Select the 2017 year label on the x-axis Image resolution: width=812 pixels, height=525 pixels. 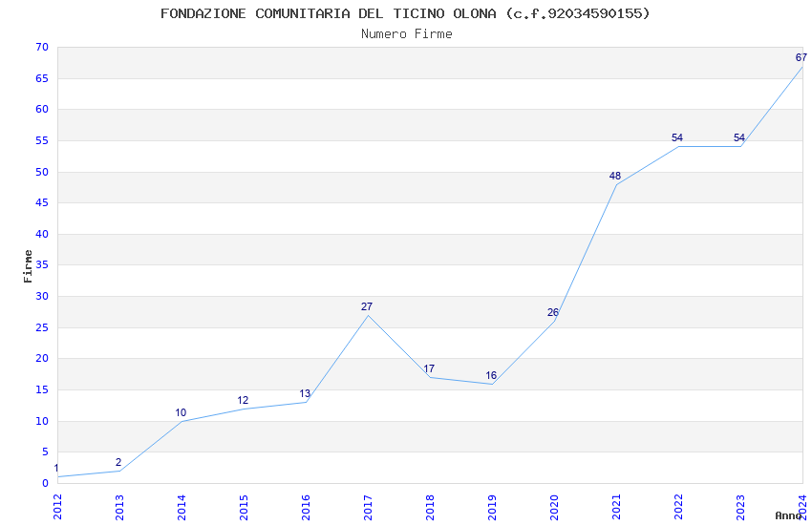tap(368, 507)
